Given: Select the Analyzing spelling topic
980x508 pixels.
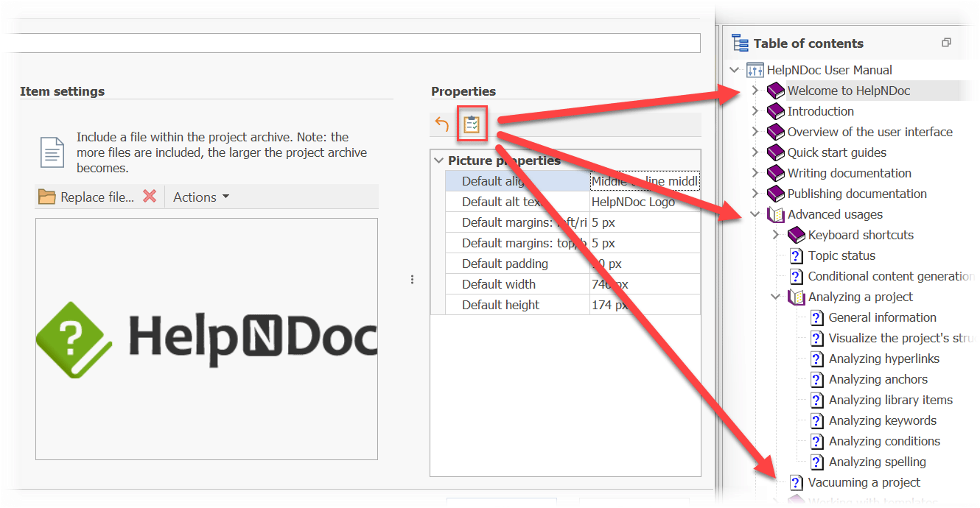Looking at the screenshot, I should pos(878,462).
